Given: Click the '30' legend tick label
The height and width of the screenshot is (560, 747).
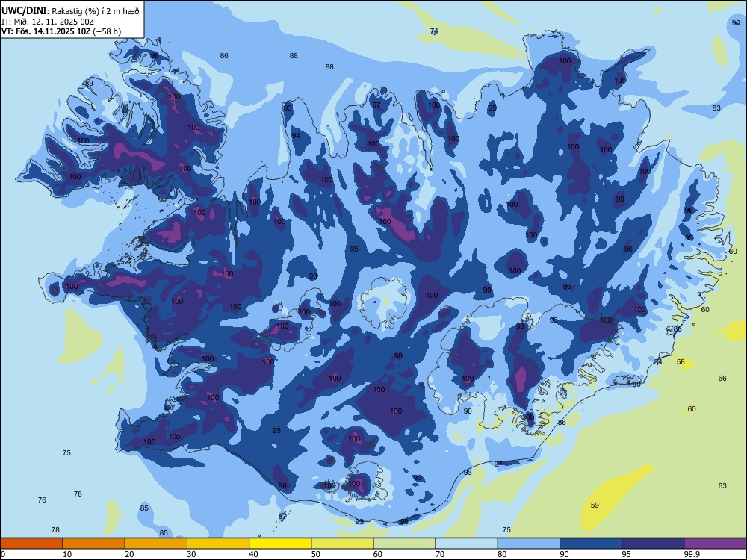Looking at the screenshot, I should pyautogui.click(x=191, y=554).
